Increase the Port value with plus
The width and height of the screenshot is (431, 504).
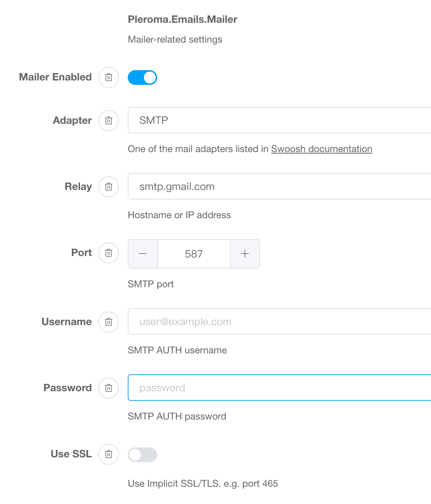[x=245, y=254]
